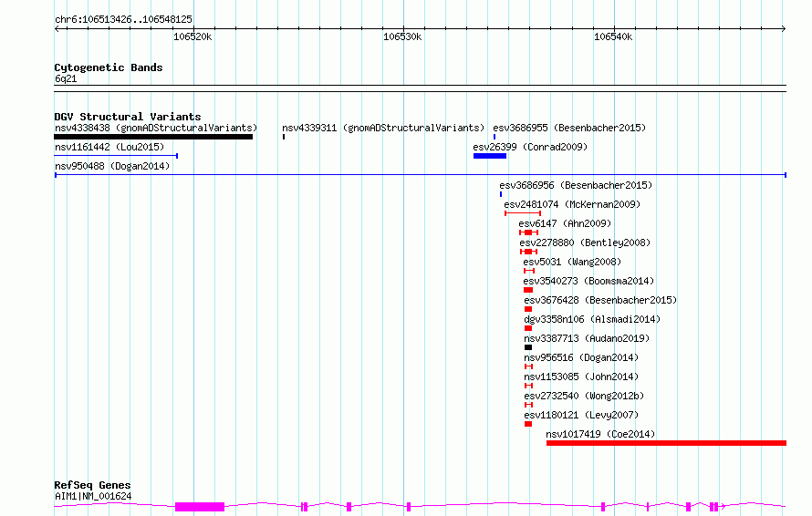Select the RefSeq Genes track title

(x=93, y=485)
